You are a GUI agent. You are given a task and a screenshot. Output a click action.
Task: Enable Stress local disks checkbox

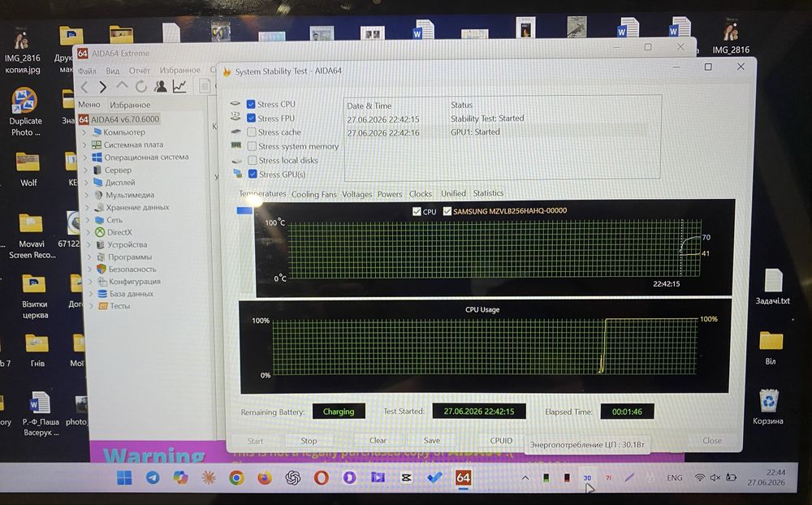pyautogui.click(x=253, y=160)
